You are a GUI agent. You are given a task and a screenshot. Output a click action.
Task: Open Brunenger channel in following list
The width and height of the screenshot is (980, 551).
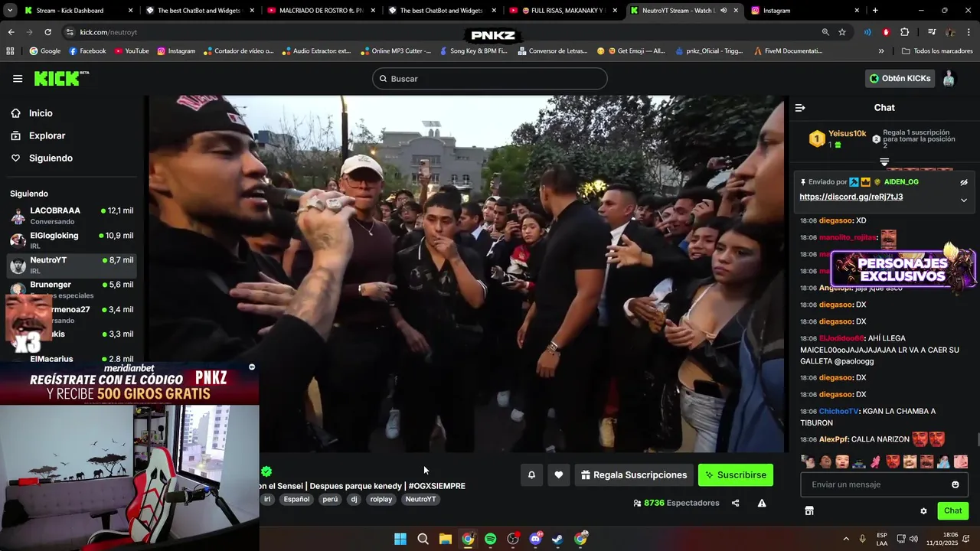click(x=72, y=289)
